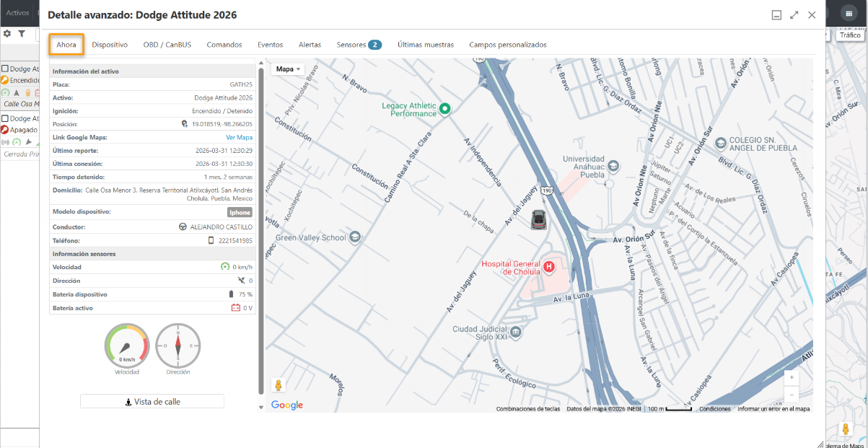
Task: View the Últimas muestras tab
Action: pyautogui.click(x=426, y=45)
